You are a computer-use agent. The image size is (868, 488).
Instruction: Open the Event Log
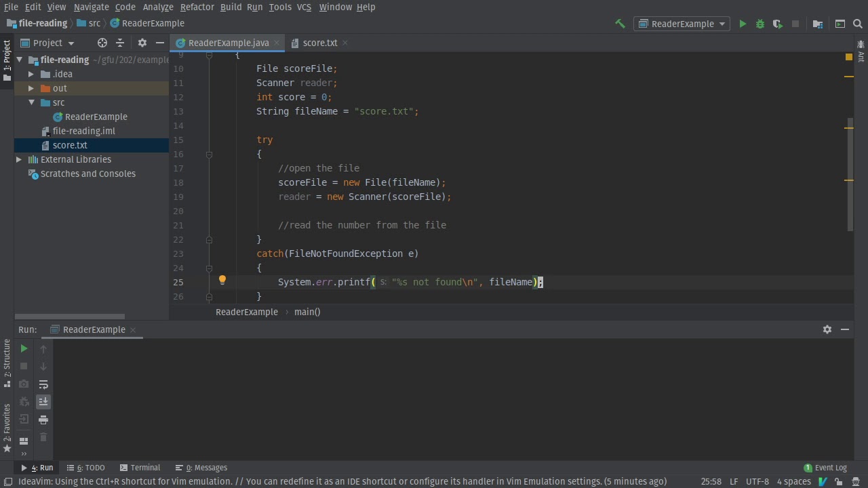click(825, 468)
